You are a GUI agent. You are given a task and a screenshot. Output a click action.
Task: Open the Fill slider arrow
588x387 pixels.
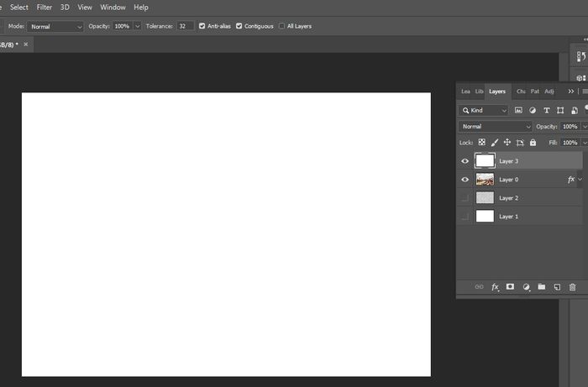point(585,143)
